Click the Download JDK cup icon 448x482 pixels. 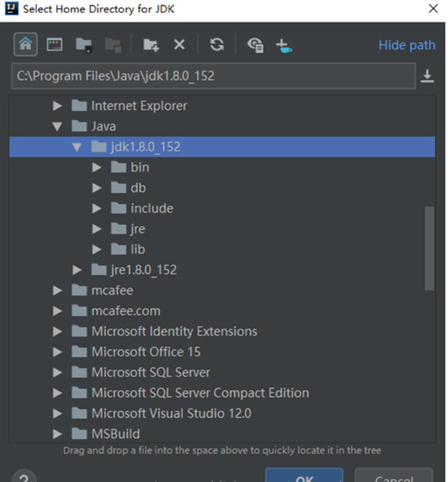point(284,45)
